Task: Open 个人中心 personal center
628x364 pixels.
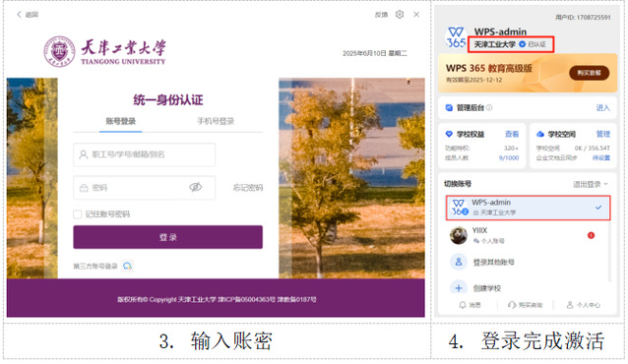Action: [583, 305]
